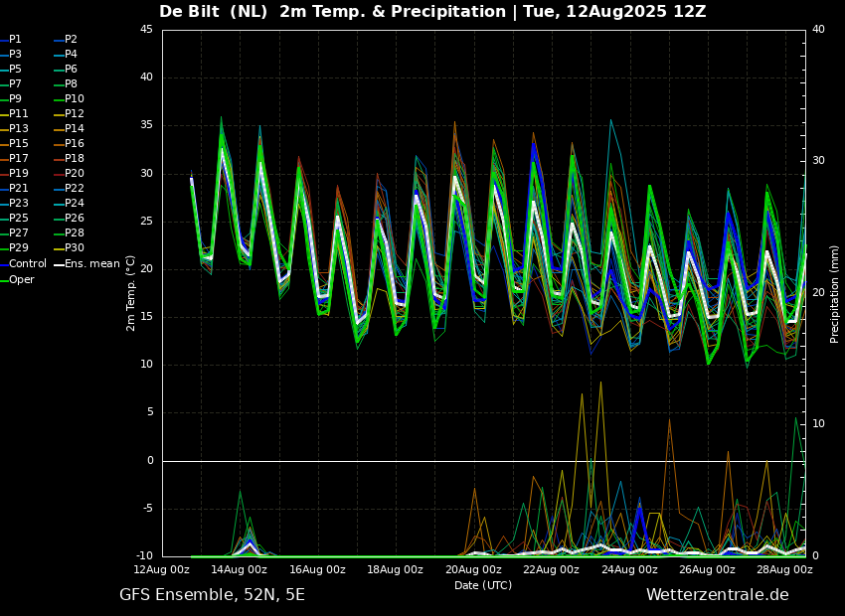This screenshot has height=616, width=845.
Task: Select the P2 legend entry
Action: tap(71, 40)
